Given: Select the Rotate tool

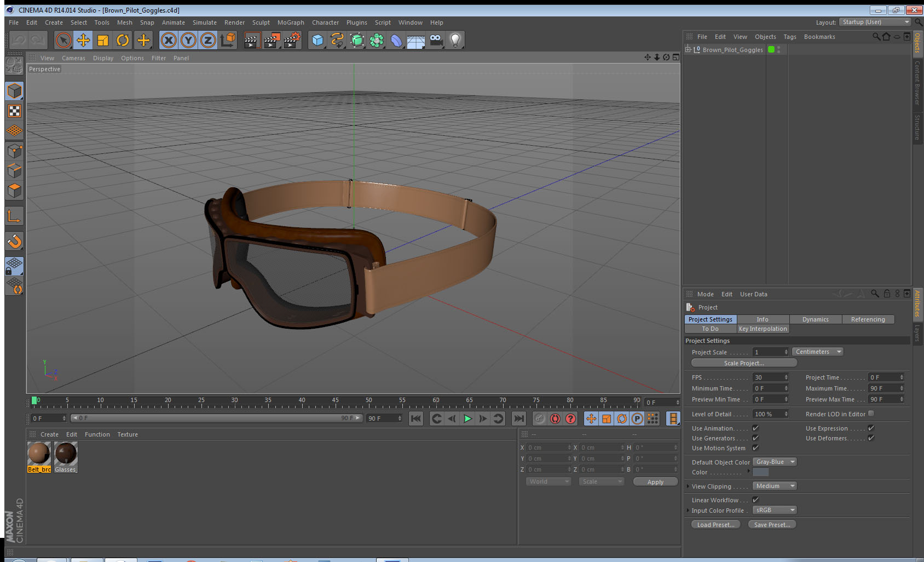Looking at the screenshot, I should click(x=123, y=40).
